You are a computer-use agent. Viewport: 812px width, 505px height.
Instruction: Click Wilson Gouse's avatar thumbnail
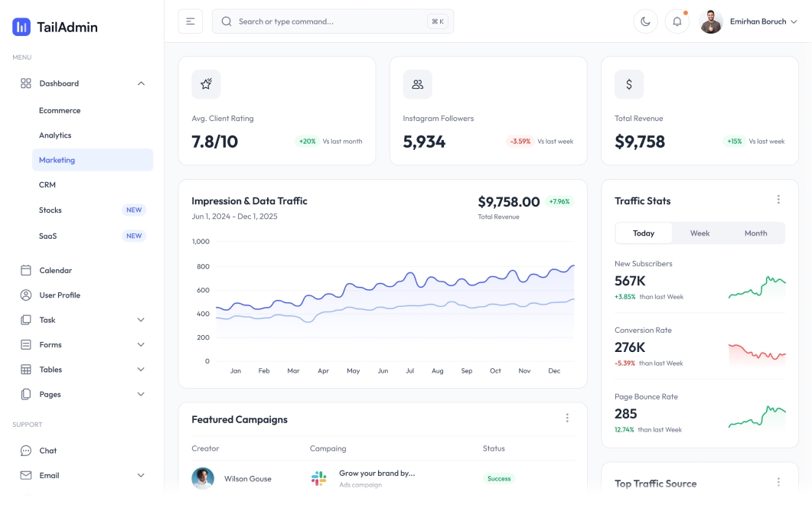point(203,478)
